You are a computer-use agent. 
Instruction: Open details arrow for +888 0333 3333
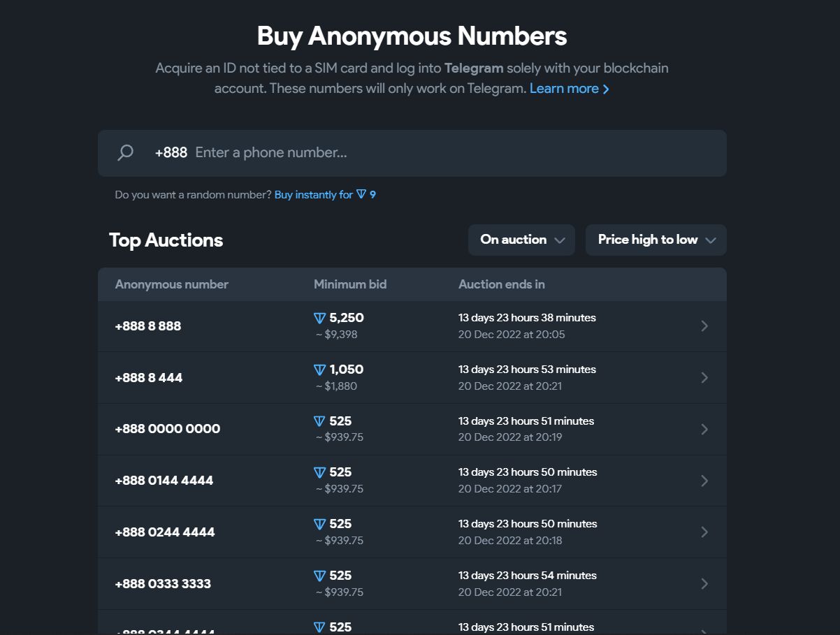click(704, 584)
